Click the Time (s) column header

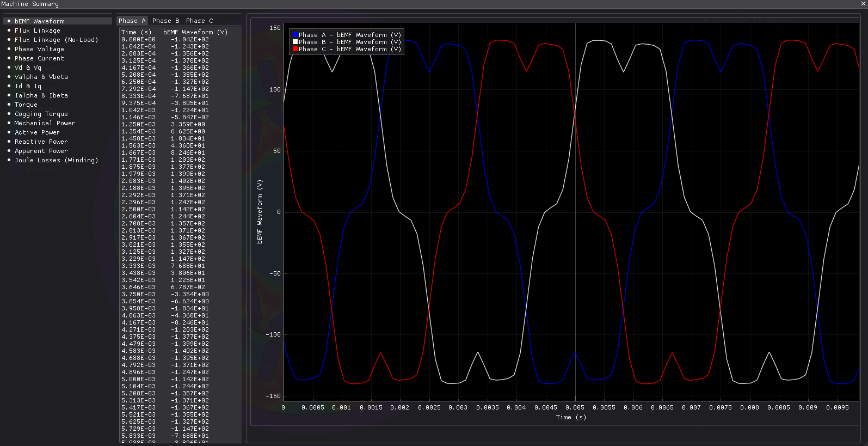[136, 32]
